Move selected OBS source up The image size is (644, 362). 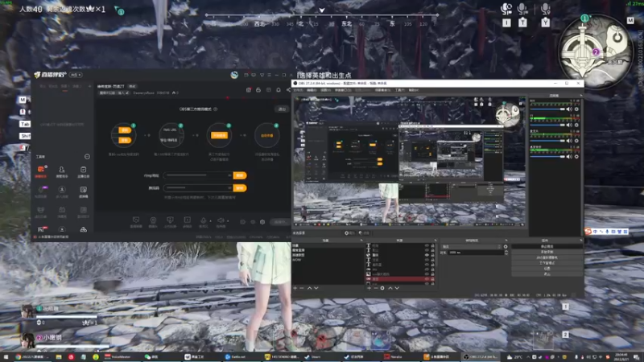pos(390,288)
